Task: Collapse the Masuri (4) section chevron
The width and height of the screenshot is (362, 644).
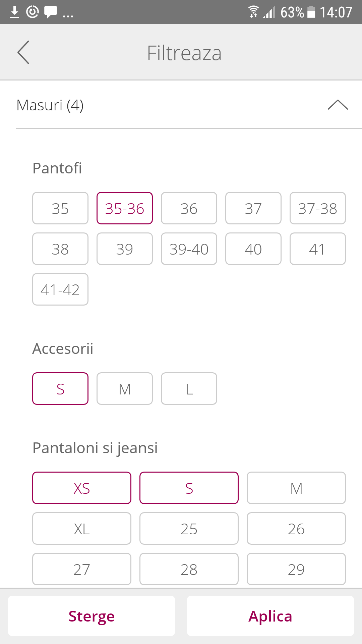Action: (x=338, y=105)
